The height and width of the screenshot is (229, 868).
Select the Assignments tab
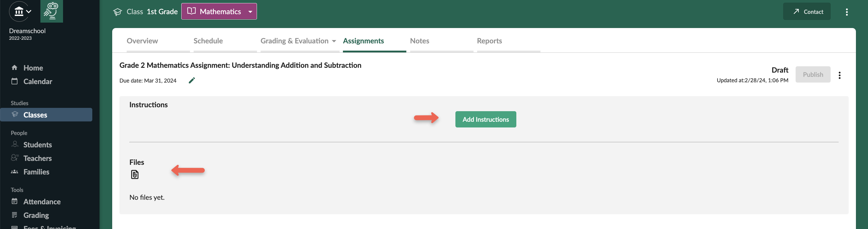click(x=363, y=41)
